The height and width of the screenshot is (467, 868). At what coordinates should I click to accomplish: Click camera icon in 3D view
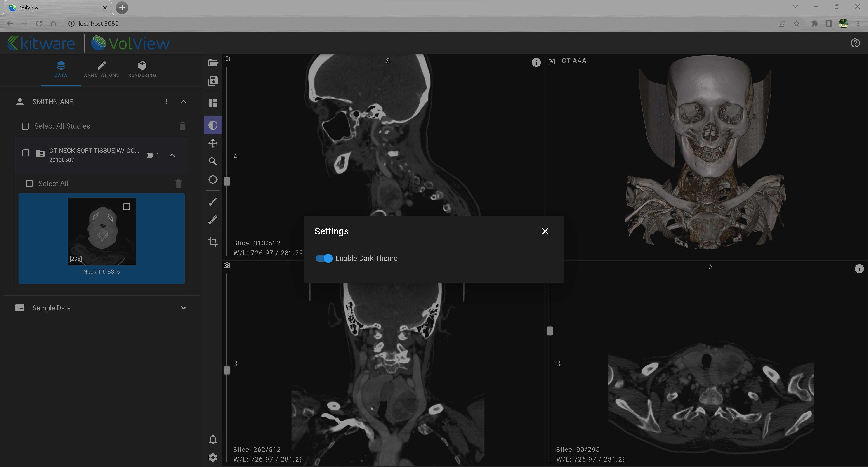click(x=552, y=62)
